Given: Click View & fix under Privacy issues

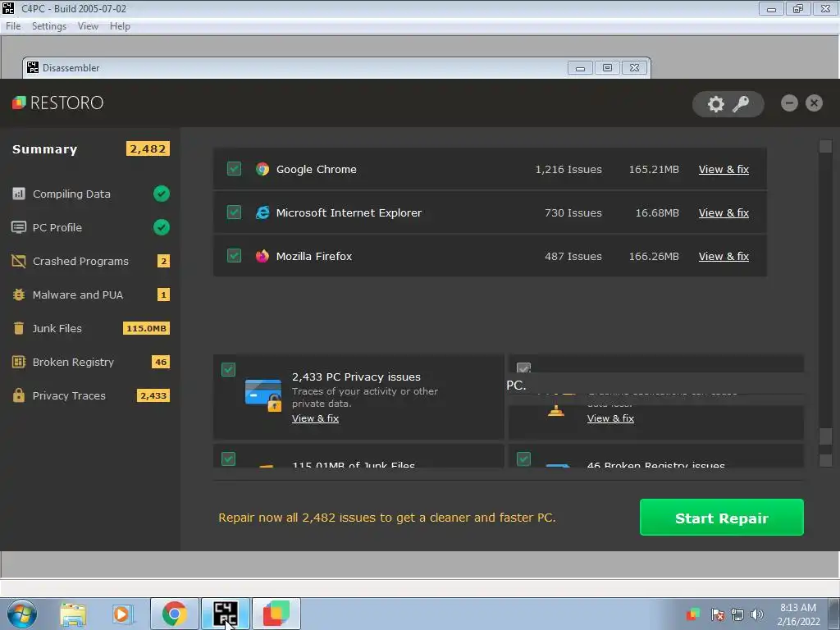Looking at the screenshot, I should (x=316, y=418).
